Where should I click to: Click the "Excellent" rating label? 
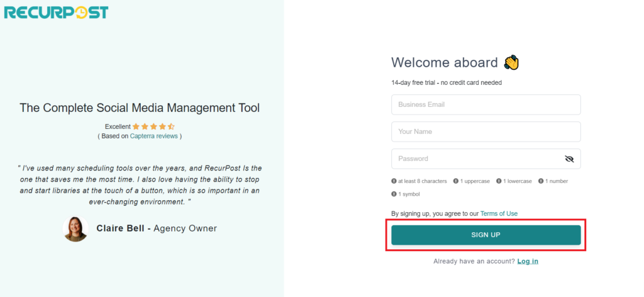(118, 127)
